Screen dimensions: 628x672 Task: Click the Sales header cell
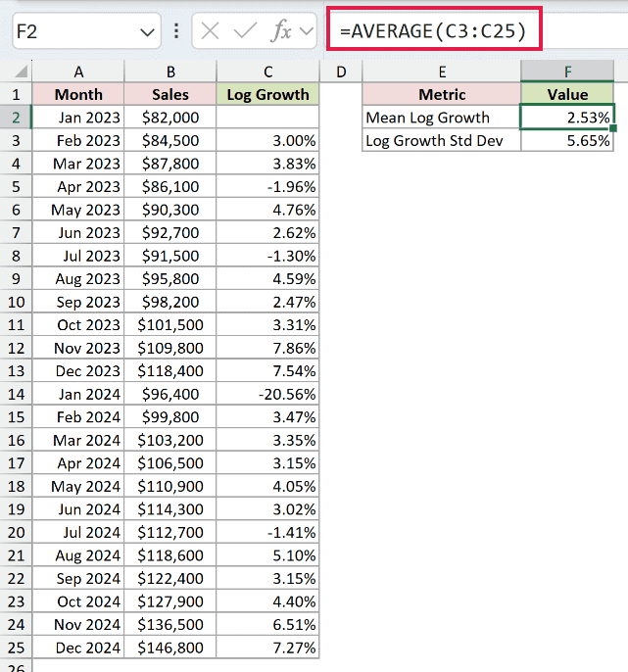(x=170, y=94)
